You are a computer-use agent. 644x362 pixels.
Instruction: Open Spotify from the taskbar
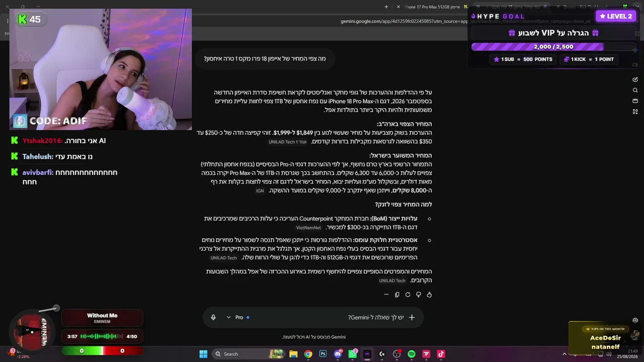(412, 354)
